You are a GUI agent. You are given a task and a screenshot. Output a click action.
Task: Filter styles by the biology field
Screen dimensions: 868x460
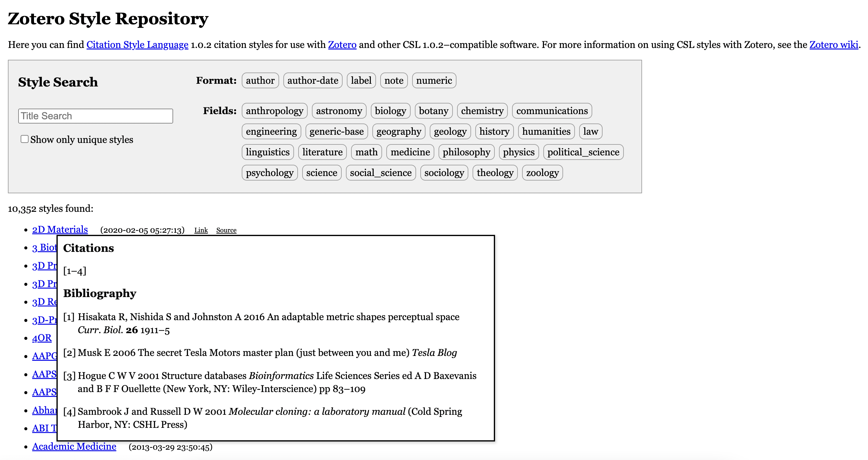coord(390,111)
